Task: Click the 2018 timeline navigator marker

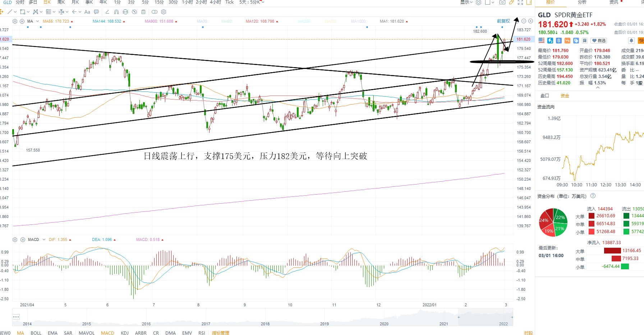Action: tap(265, 324)
